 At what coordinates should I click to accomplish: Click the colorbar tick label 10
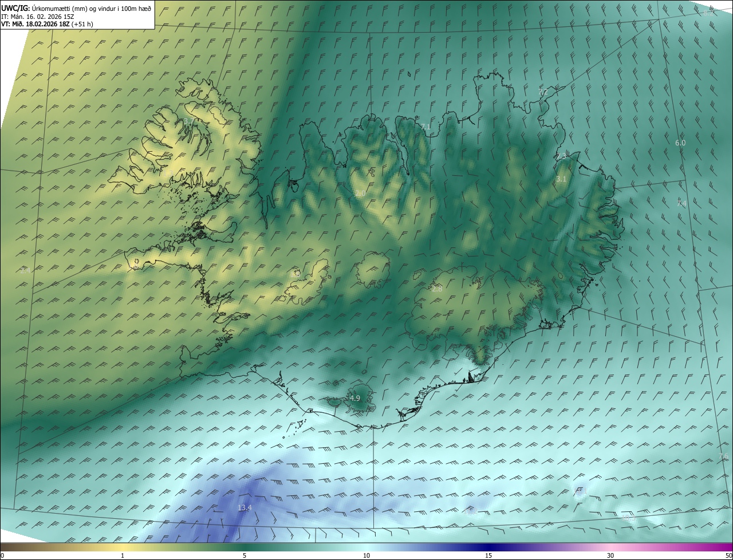pyautogui.click(x=366, y=555)
